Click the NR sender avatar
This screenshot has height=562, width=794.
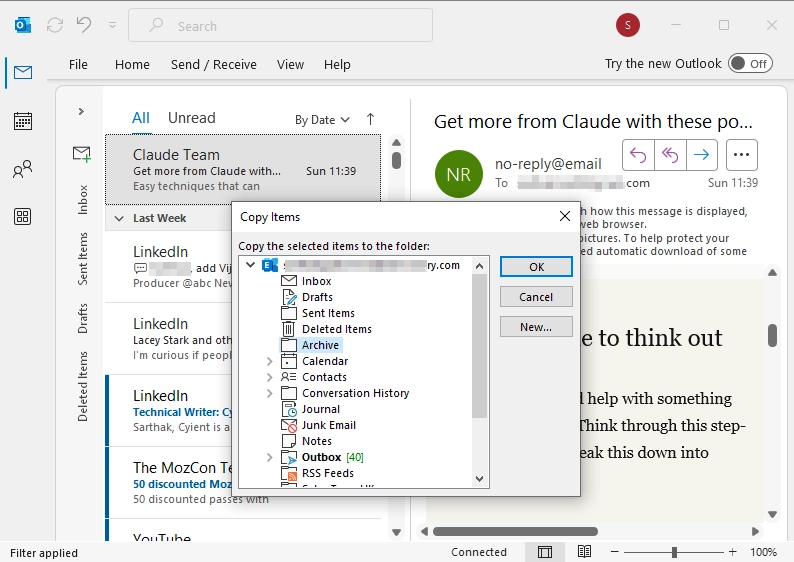459,174
